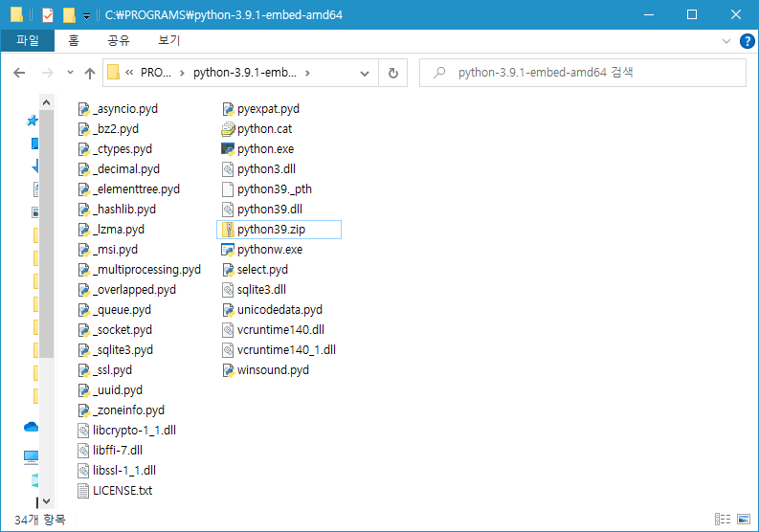This screenshot has width=759, height=532.
Task: Select the _sqlite3.pyd file name
Action: tap(123, 350)
